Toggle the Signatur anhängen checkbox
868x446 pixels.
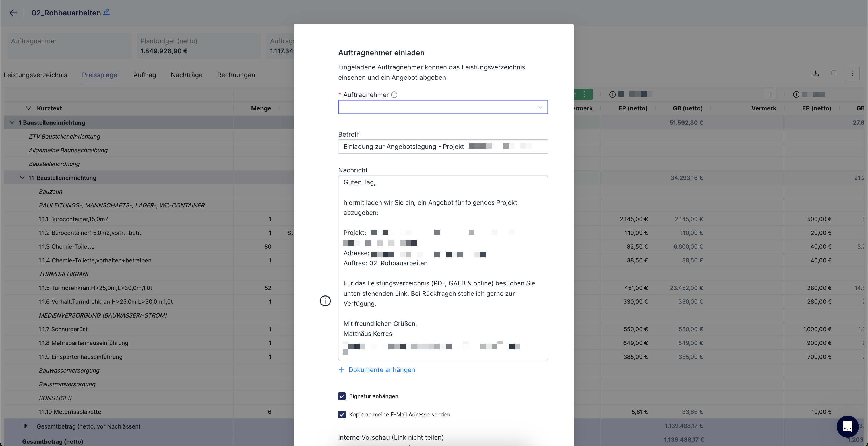click(342, 396)
